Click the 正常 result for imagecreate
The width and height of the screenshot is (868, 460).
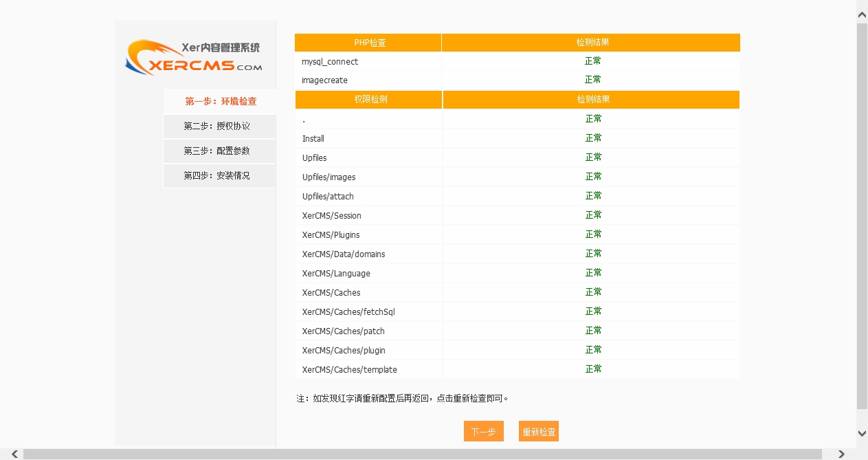click(593, 80)
